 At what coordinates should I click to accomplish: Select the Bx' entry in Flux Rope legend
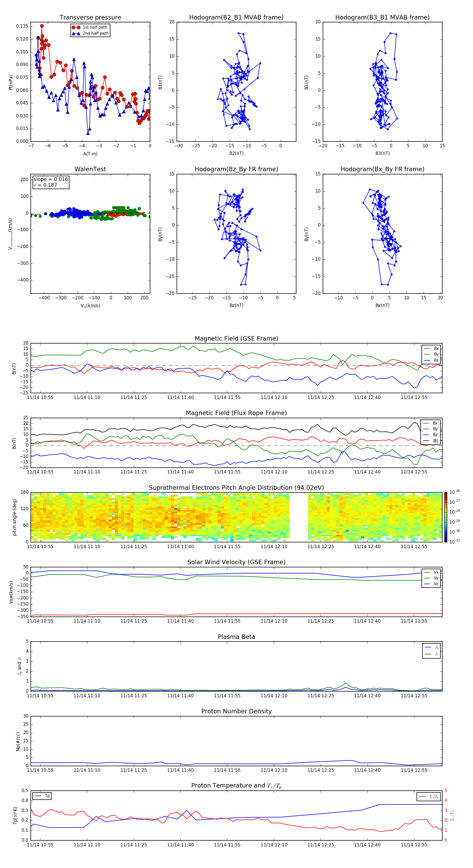(431, 423)
